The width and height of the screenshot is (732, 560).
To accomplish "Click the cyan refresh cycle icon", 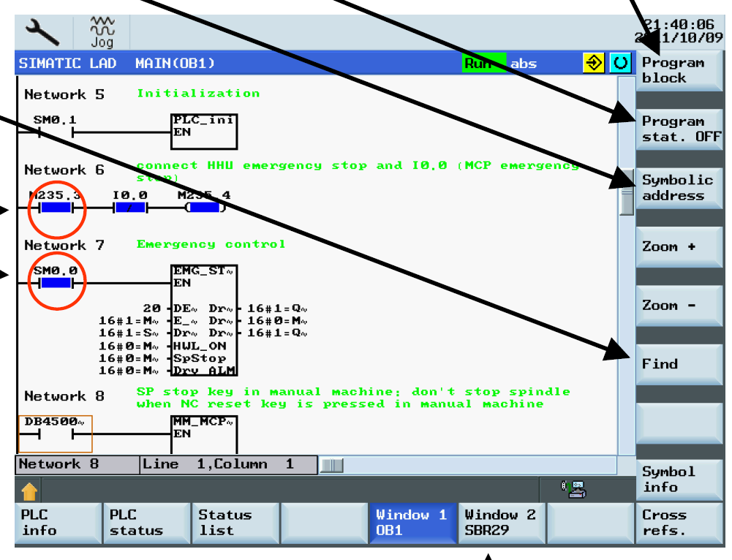I will pos(620,63).
